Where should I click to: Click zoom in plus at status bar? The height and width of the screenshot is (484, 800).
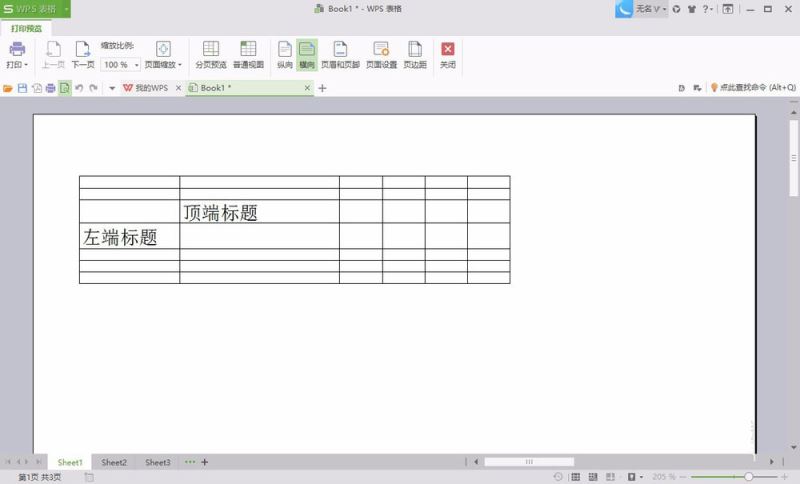(x=785, y=477)
